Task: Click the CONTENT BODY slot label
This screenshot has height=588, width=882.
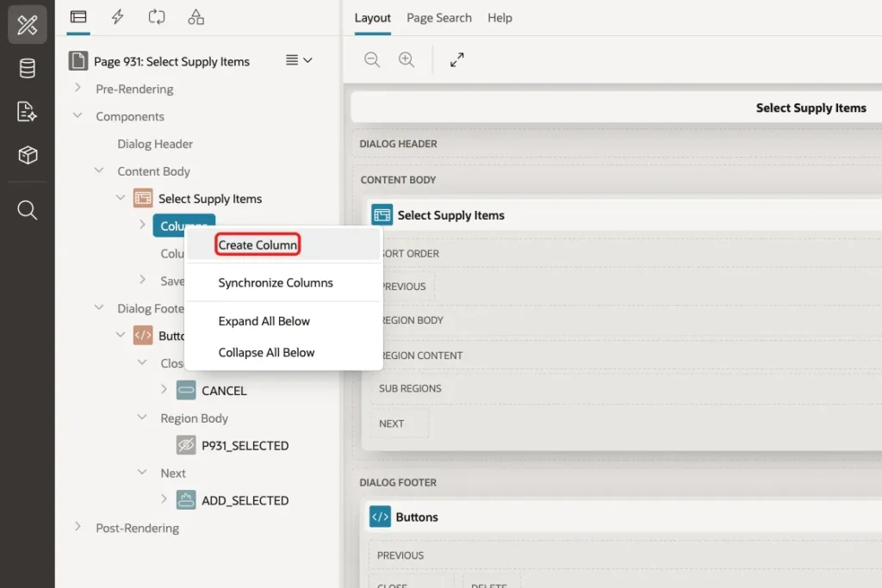Action: coord(398,180)
